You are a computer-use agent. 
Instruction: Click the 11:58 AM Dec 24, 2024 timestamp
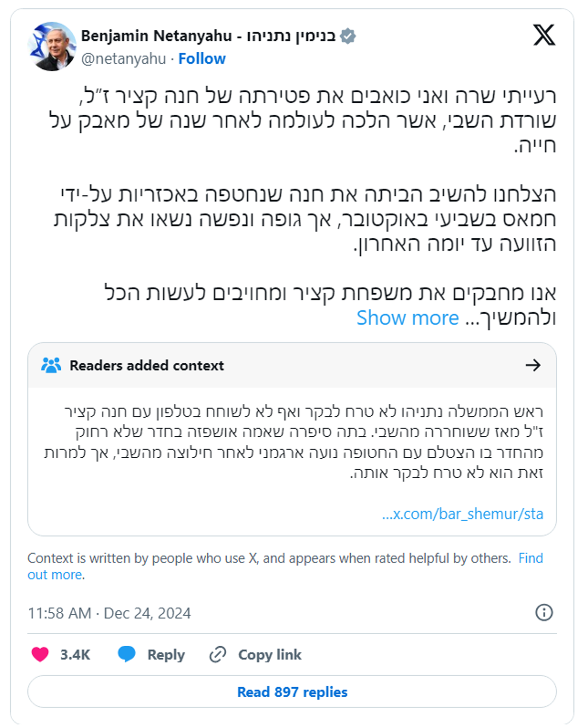[x=109, y=613]
